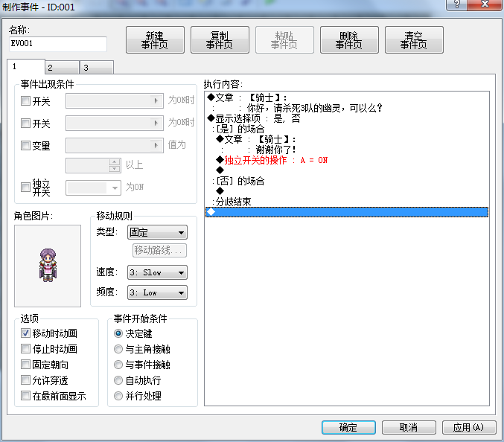The width and height of the screenshot is (504, 442).
Task: Select event page tab 1
Action: [26, 66]
